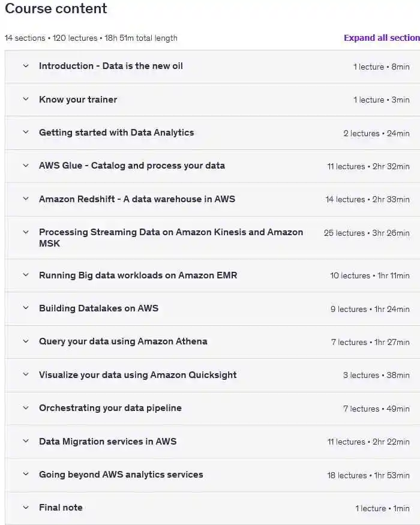Toggle chevron beside Running Big data workloads
This screenshot has width=420, height=525.
tap(26, 275)
